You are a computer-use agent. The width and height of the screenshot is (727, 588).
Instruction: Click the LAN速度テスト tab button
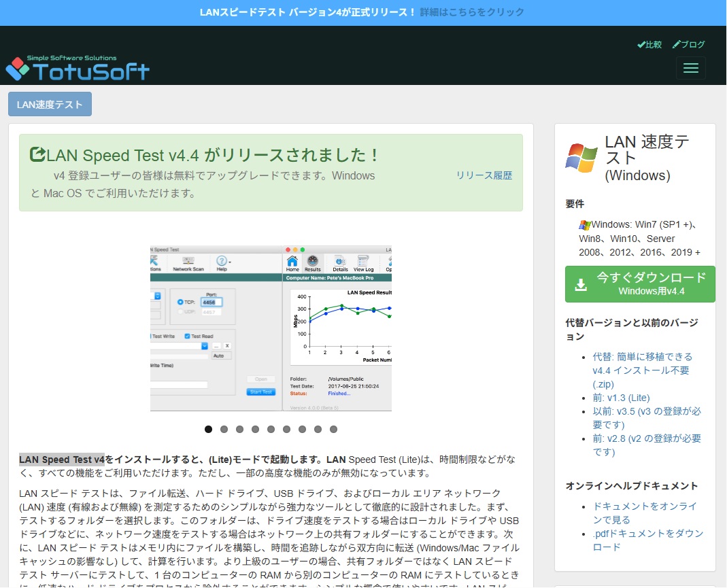click(x=50, y=104)
